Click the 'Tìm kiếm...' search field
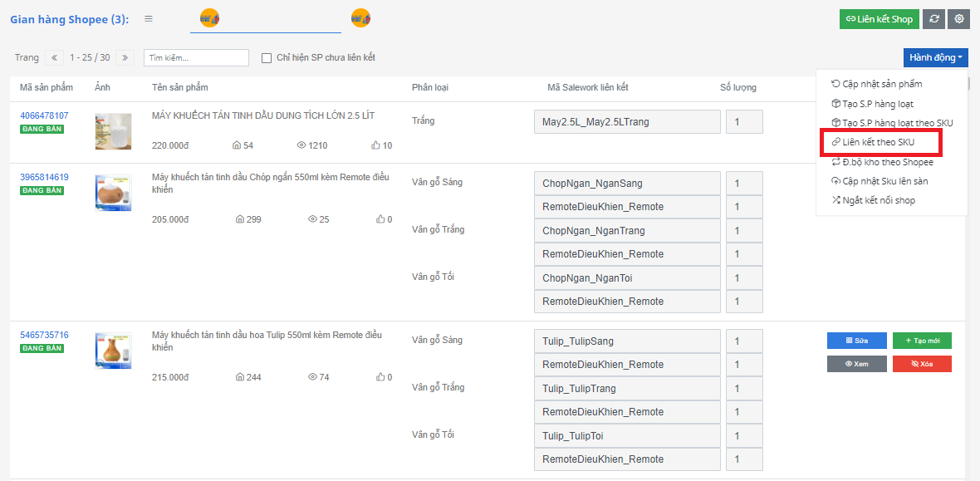The height and width of the screenshot is (481, 980). (x=196, y=58)
